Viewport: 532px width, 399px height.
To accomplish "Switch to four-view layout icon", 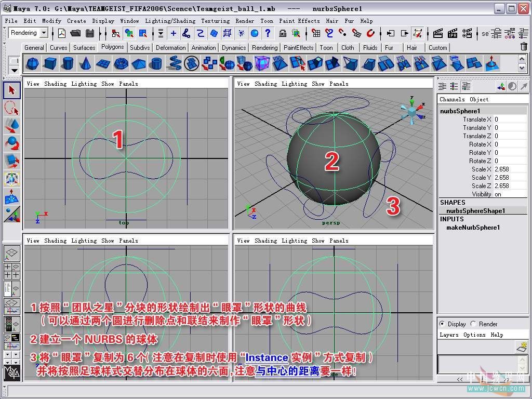I will pos(12,271).
